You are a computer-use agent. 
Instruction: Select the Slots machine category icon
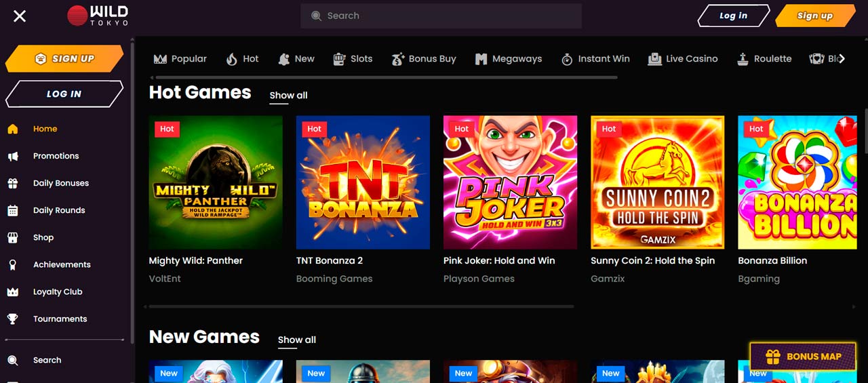click(339, 59)
